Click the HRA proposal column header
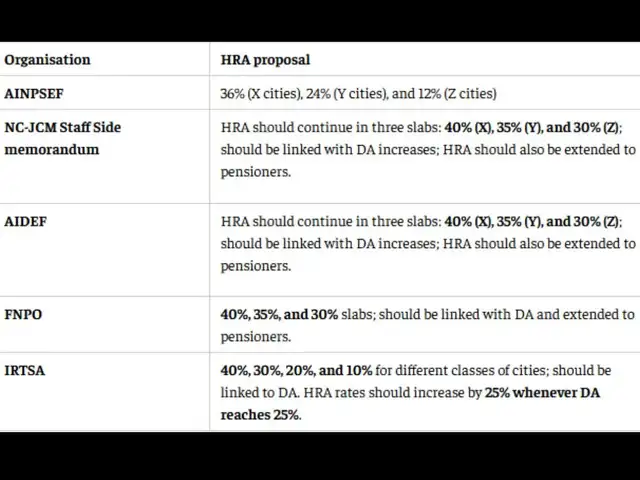 point(265,60)
